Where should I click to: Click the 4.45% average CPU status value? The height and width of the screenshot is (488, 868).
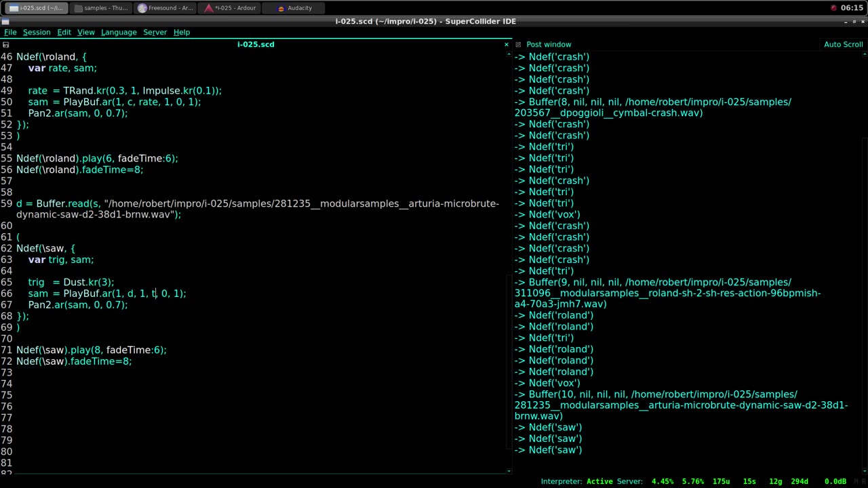[x=663, y=481]
